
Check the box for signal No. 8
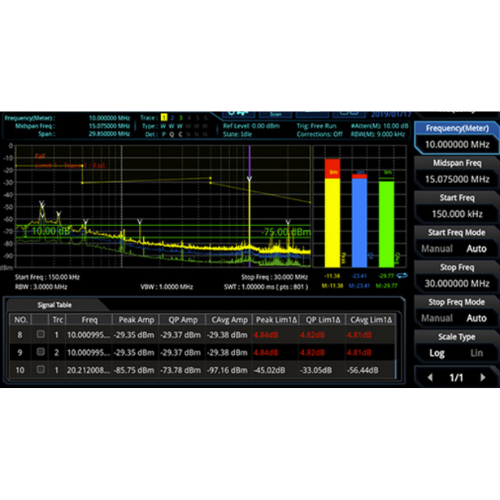point(41,334)
